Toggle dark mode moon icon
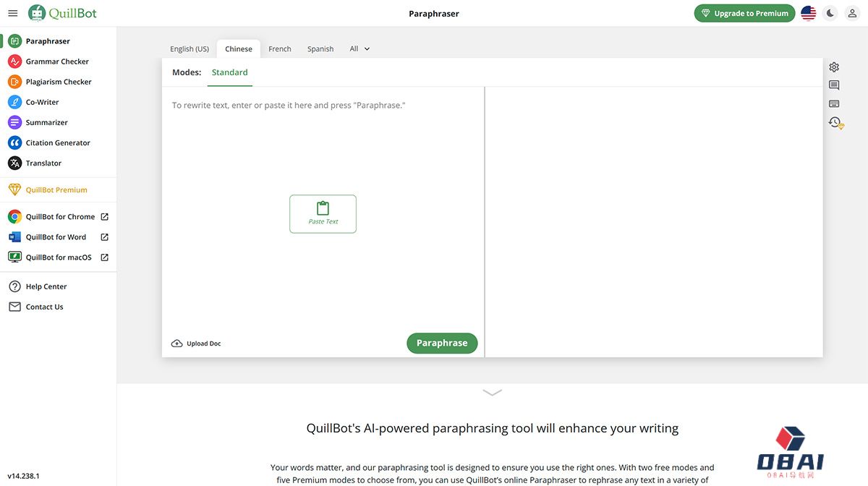 coord(830,13)
